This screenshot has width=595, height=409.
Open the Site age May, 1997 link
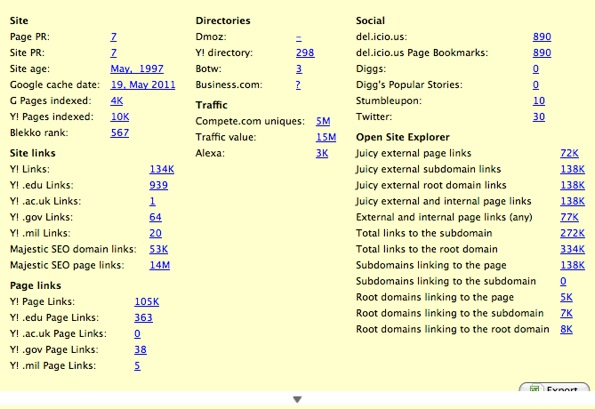(x=137, y=69)
